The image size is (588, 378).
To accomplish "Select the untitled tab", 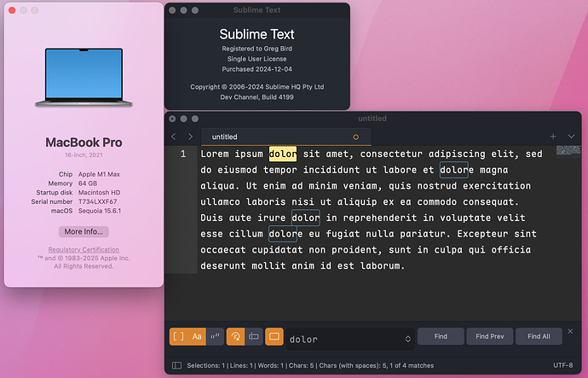I will [225, 137].
